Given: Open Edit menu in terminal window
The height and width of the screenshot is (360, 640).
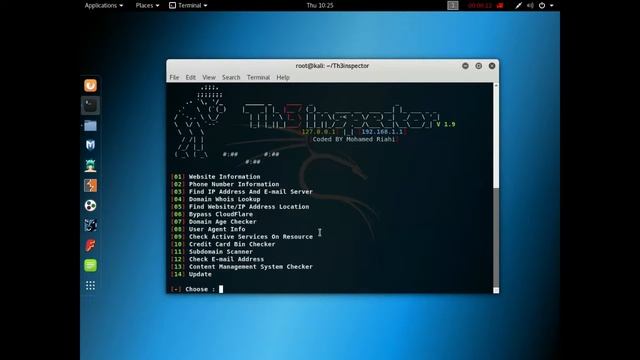Looking at the screenshot, I should pyautogui.click(x=191, y=77).
